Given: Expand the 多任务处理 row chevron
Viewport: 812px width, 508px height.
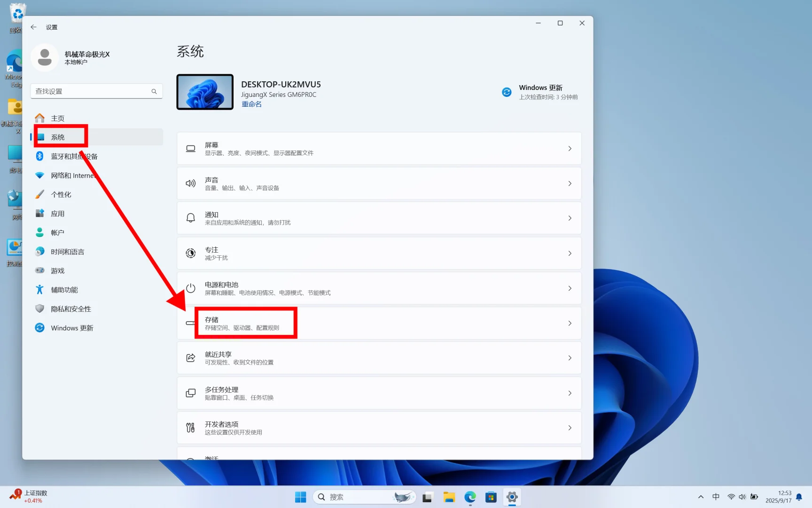Looking at the screenshot, I should coord(570,393).
